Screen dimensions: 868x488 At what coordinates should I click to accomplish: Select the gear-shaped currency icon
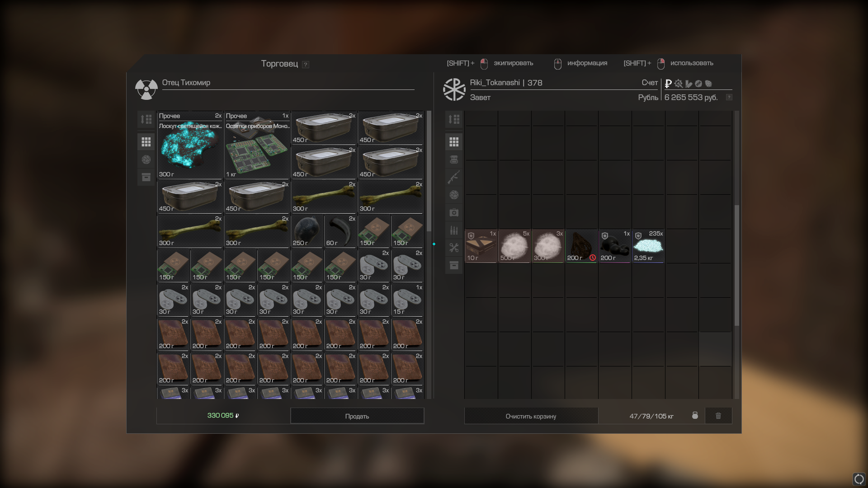pos(678,84)
